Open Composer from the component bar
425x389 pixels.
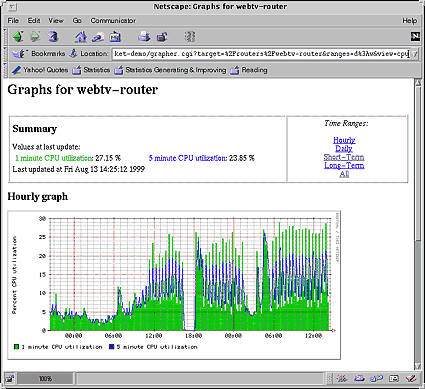pyautogui.click(x=412, y=379)
